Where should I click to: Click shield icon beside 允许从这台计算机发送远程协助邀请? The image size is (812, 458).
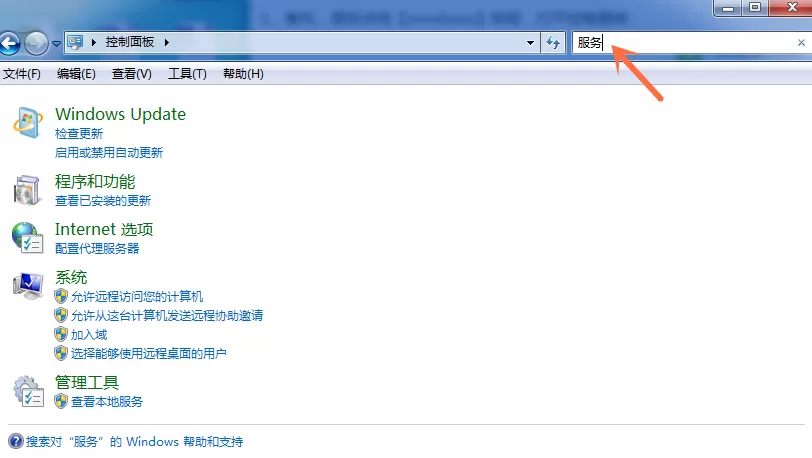click(x=61, y=315)
